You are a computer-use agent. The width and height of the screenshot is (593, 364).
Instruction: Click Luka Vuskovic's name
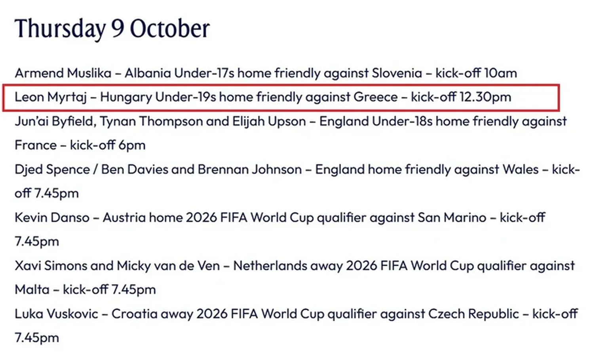click(x=56, y=314)
